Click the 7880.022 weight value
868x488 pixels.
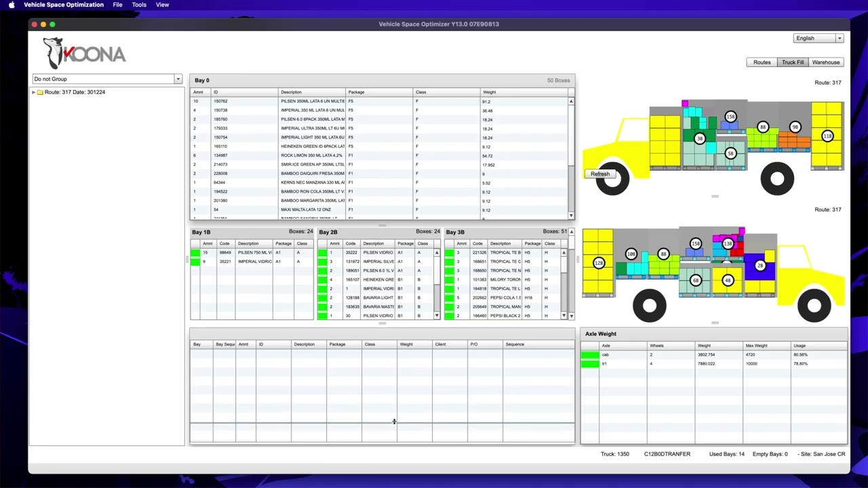pyautogui.click(x=706, y=364)
